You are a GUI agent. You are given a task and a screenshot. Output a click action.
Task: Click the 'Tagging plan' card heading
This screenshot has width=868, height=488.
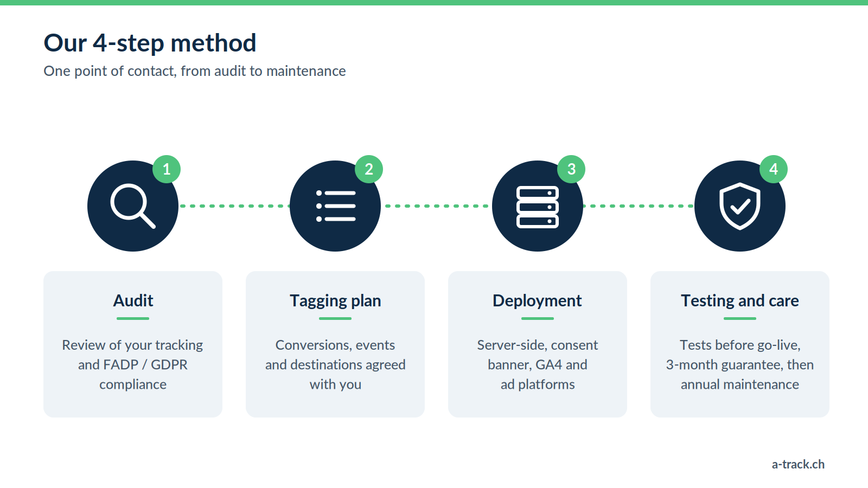pyautogui.click(x=335, y=301)
